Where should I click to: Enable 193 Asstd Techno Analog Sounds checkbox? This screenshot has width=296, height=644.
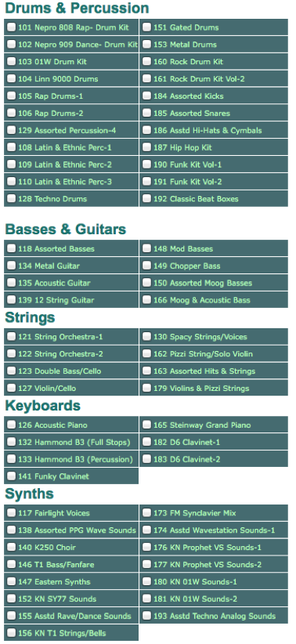point(147,616)
